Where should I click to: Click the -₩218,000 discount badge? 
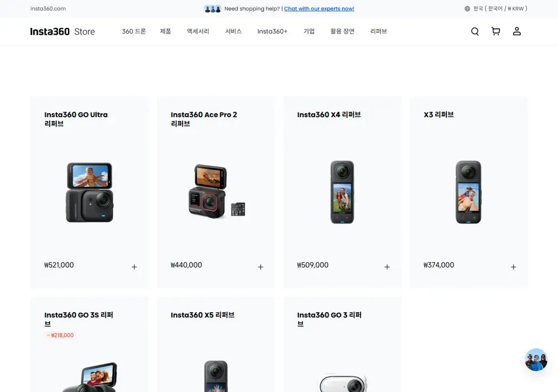pos(60,335)
